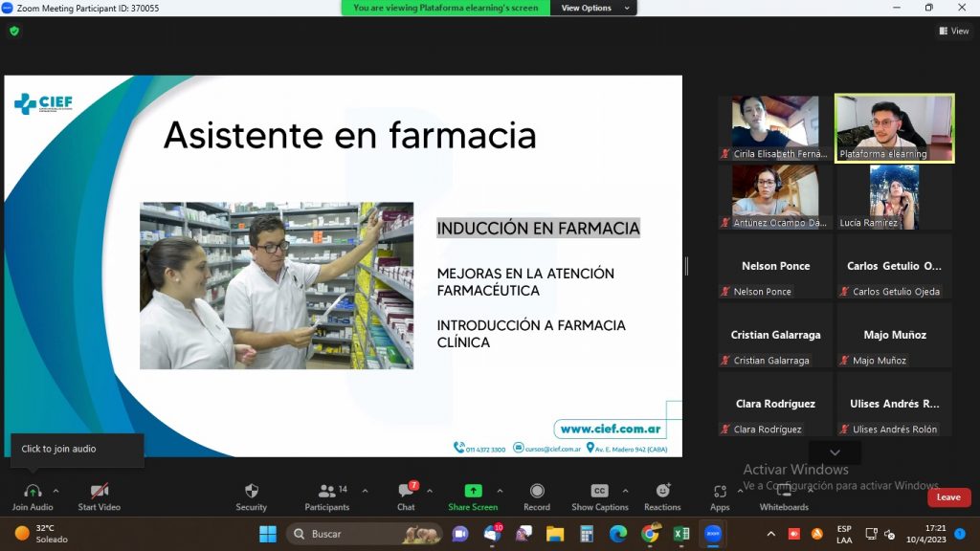
Task: Select Majo Muñoz's participant tile
Action: click(x=895, y=335)
